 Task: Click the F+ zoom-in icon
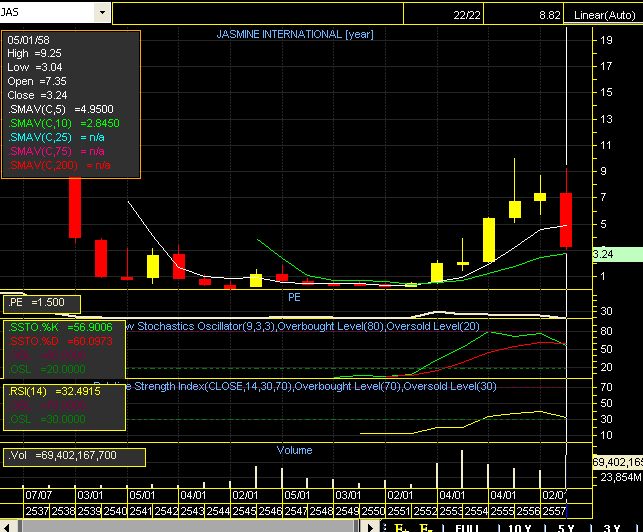point(402,528)
